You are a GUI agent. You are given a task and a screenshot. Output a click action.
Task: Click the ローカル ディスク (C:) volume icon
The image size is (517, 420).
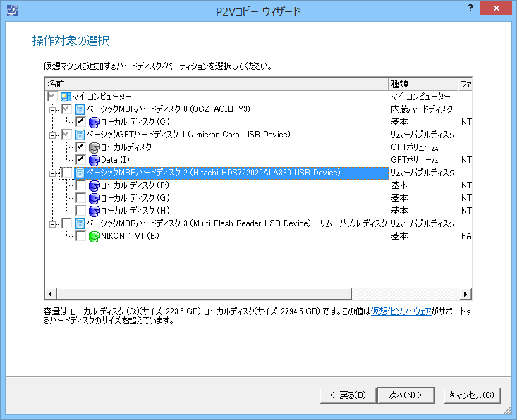pyautogui.click(x=95, y=122)
